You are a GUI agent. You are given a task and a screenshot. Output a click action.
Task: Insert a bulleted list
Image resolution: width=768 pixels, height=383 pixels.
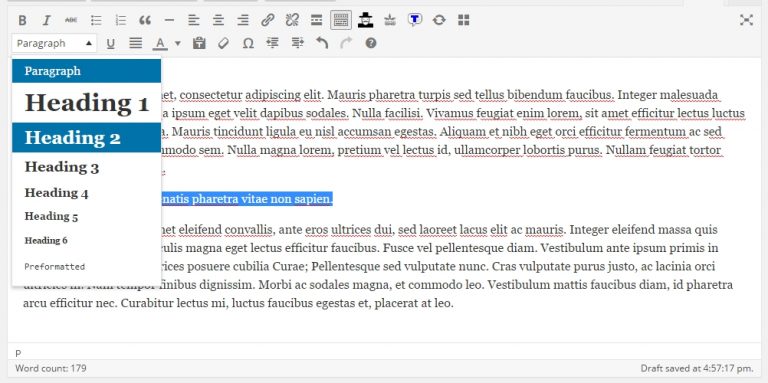pyautogui.click(x=96, y=20)
